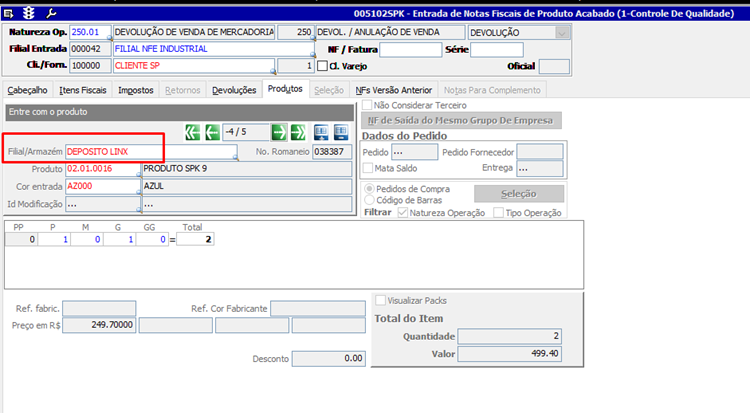Click second blue grid icon beside navigation arrows
Viewport: 750px width, 413px height.
[x=341, y=132]
